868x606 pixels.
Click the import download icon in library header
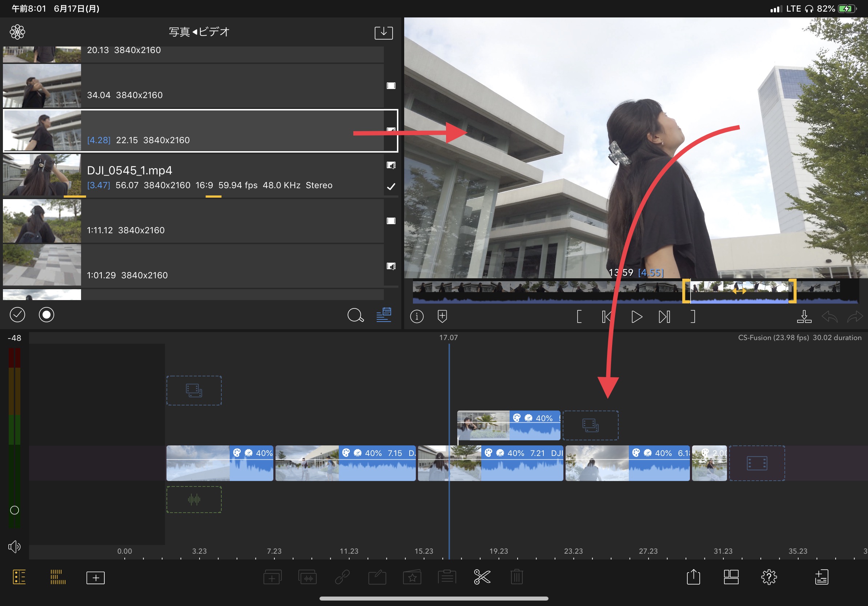383,32
